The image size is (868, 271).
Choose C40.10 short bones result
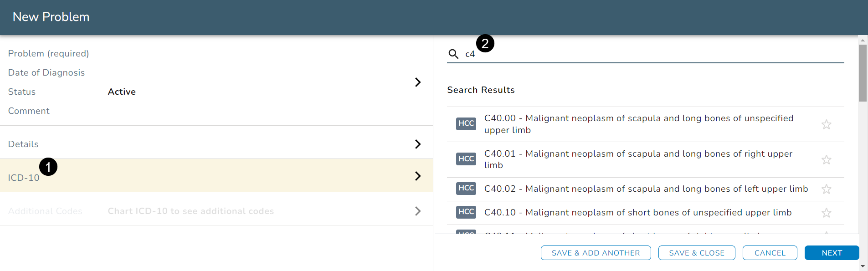pyautogui.click(x=637, y=213)
